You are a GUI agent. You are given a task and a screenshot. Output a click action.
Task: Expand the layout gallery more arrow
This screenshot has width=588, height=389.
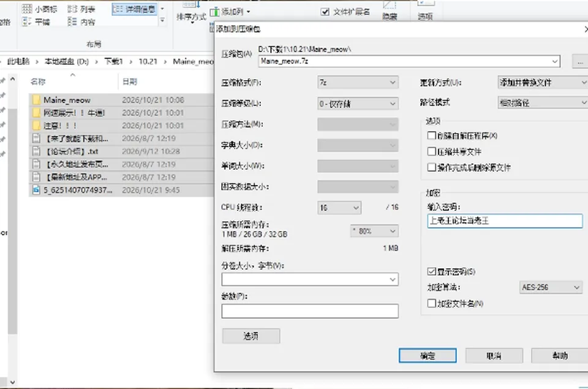click(162, 20)
